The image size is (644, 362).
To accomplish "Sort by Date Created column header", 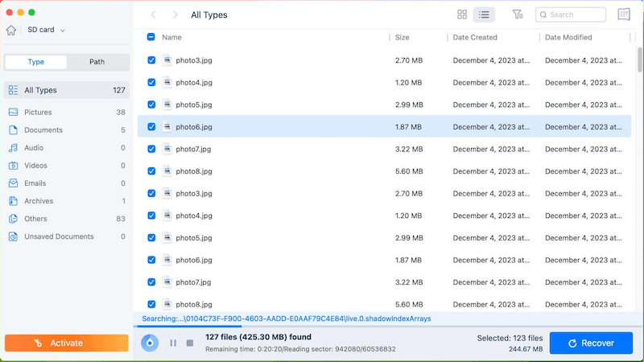I will click(475, 37).
